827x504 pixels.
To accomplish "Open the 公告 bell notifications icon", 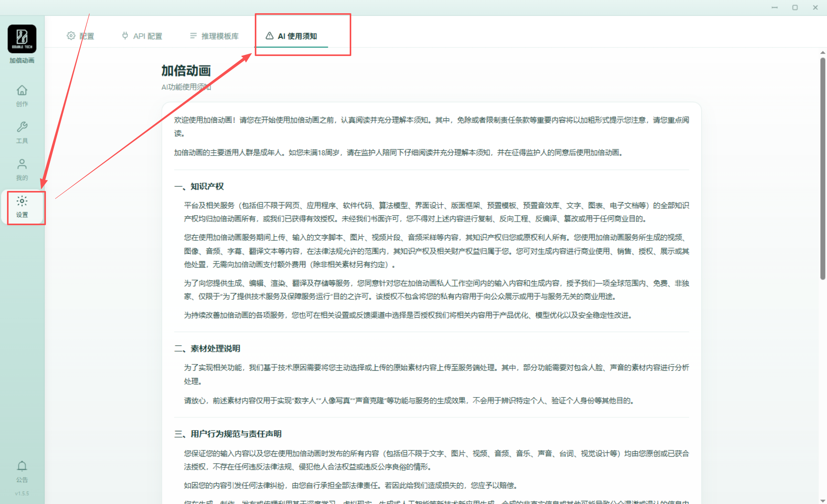I will point(22,472).
